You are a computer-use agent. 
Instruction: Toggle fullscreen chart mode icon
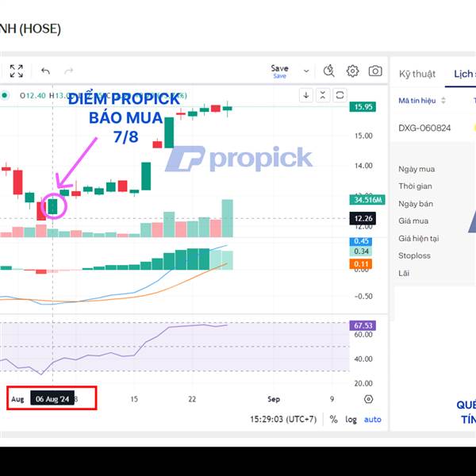coord(17,71)
